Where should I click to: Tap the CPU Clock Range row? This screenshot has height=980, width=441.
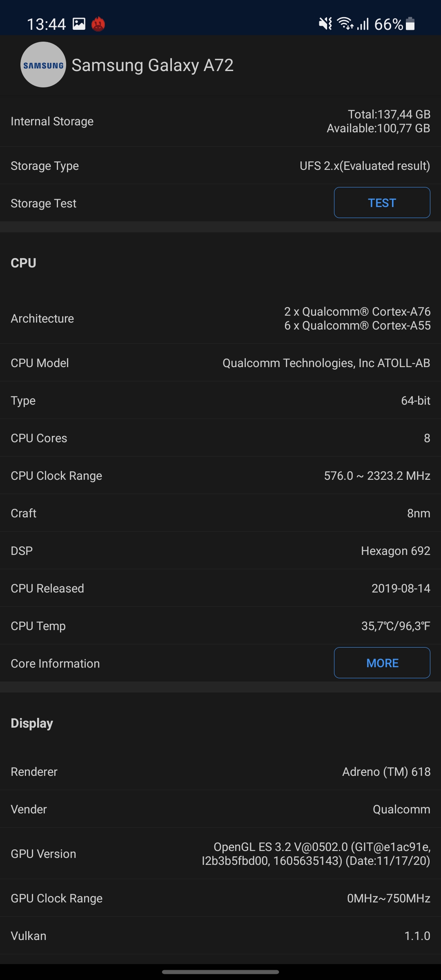pyautogui.click(x=220, y=476)
